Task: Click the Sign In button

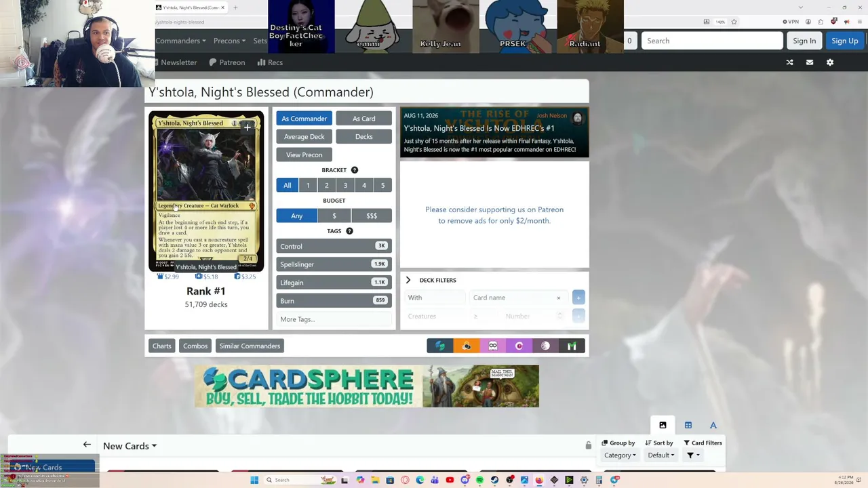Action: (x=804, y=41)
